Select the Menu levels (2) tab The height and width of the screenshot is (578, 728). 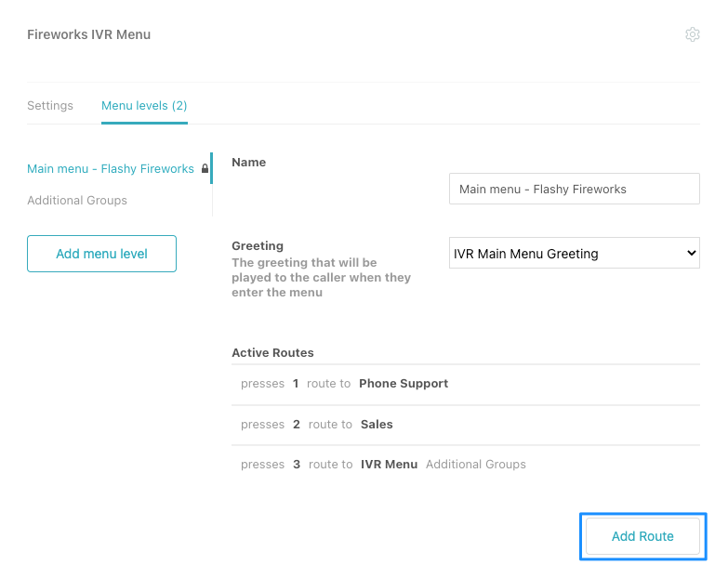coord(144,106)
